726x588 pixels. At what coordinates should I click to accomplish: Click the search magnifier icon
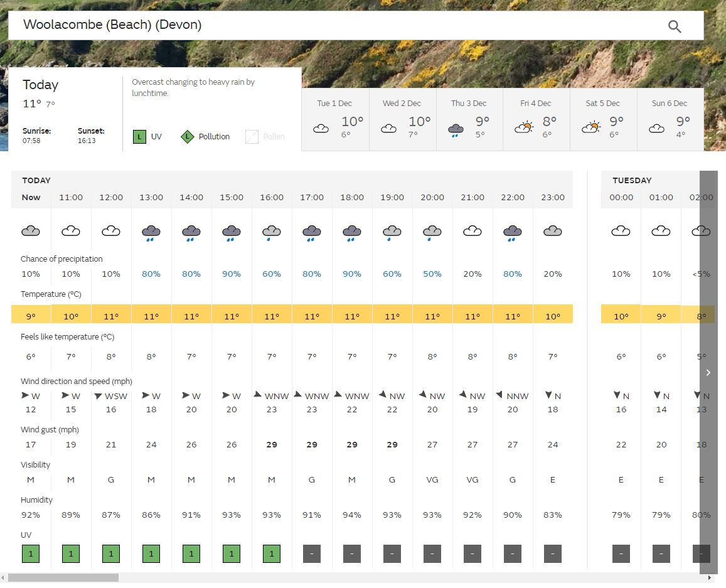pyautogui.click(x=675, y=26)
